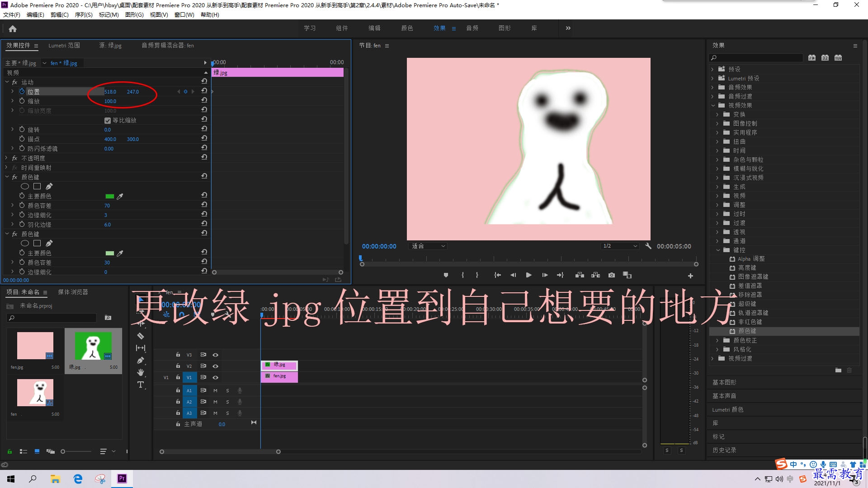Collapse the 运动 effect group
This screenshot has height=488, width=868.
point(7,82)
